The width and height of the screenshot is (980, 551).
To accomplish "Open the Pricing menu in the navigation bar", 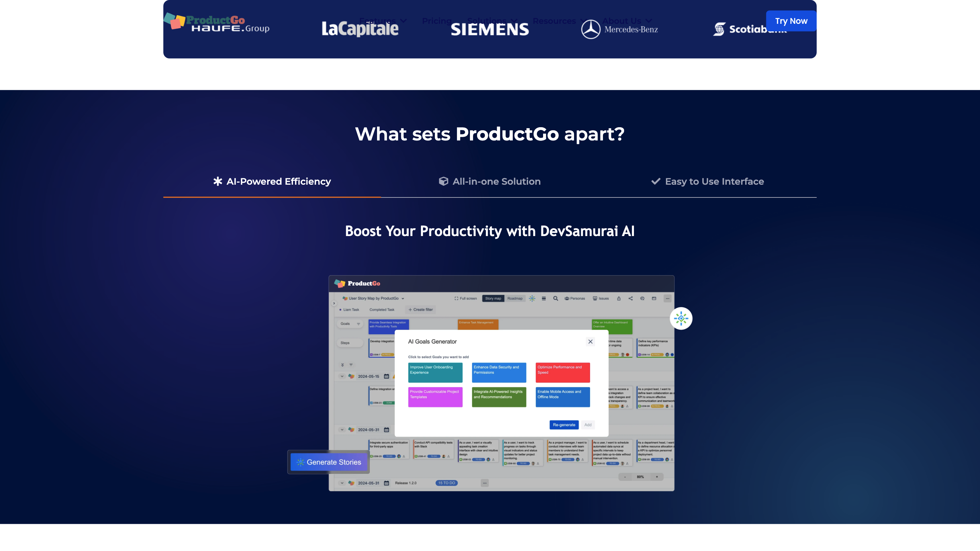I will pyautogui.click(x=437, y=21).
